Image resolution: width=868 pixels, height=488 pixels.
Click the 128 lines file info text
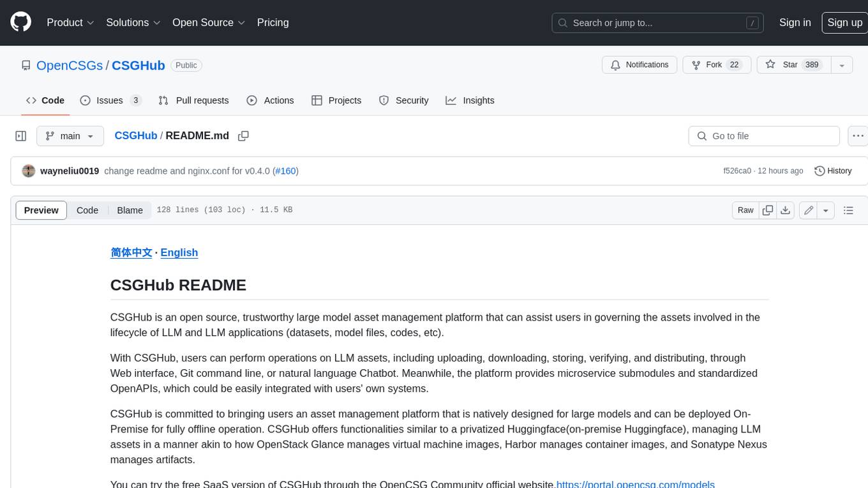(225, 210)
